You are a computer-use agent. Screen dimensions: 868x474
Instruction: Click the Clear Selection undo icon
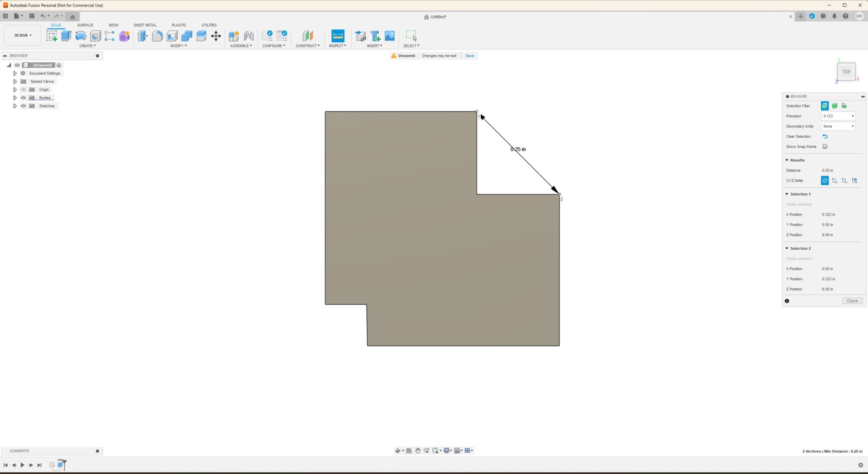point(825,136)
